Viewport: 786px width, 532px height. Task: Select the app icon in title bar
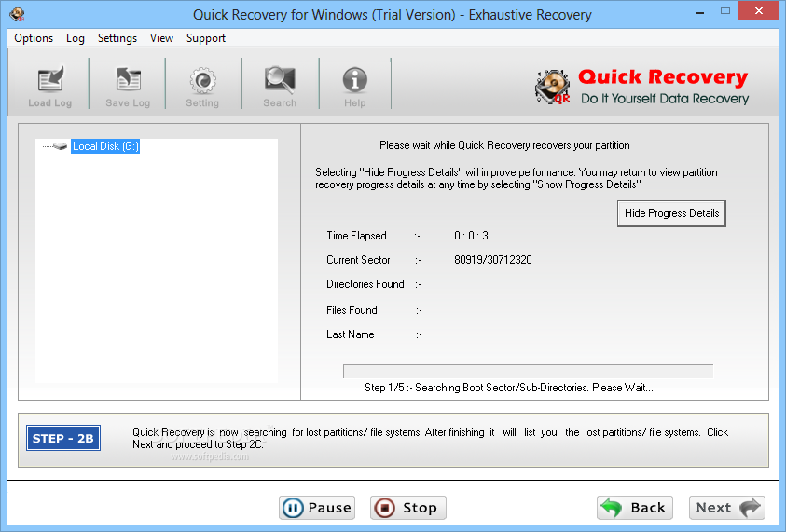pyautogui.click(x=18, y=14)
